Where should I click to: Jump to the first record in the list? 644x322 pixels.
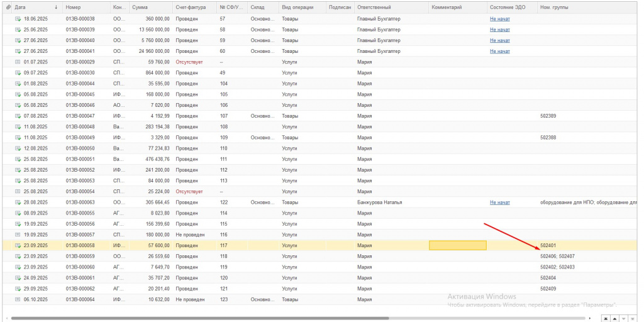tap(606, 318)
